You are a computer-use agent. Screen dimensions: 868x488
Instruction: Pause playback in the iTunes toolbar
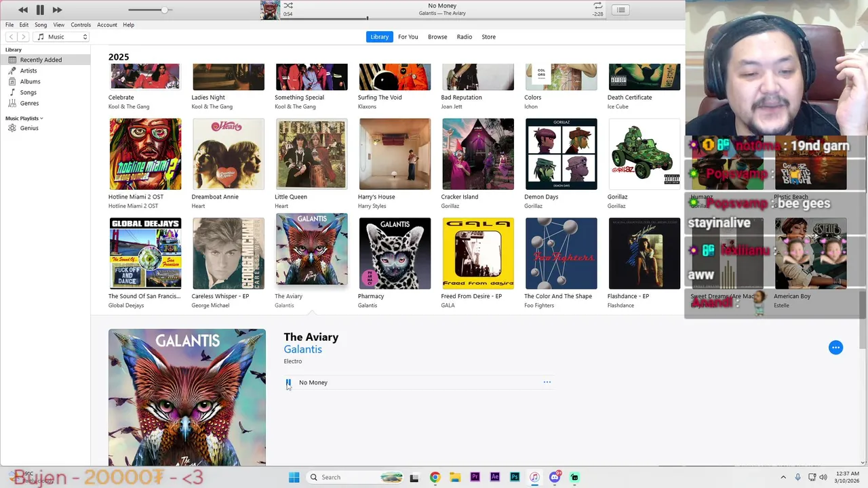coord(40,9)
